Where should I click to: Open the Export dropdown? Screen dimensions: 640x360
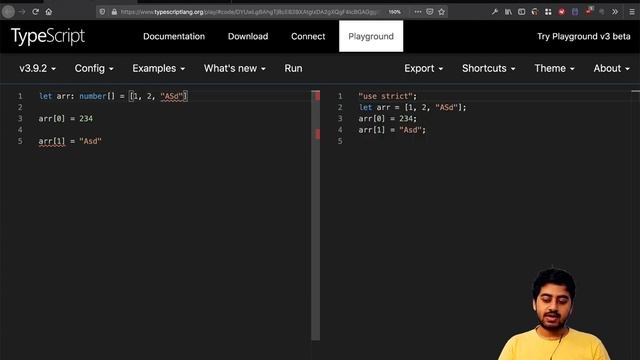coord(424,68)
